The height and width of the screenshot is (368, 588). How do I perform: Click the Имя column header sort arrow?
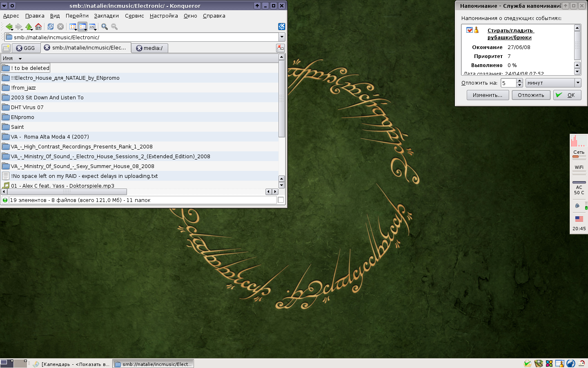(x=20, y=58)
